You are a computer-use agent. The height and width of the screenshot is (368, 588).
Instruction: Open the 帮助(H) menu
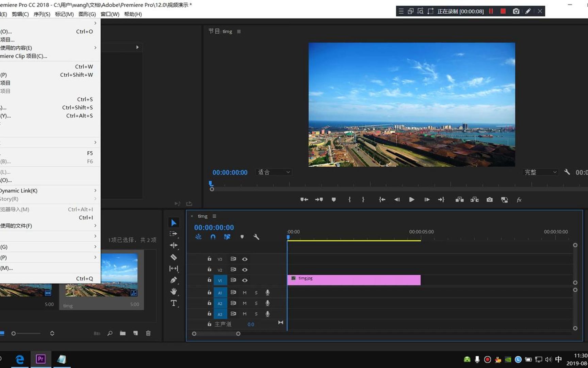(x=133, y=14)
